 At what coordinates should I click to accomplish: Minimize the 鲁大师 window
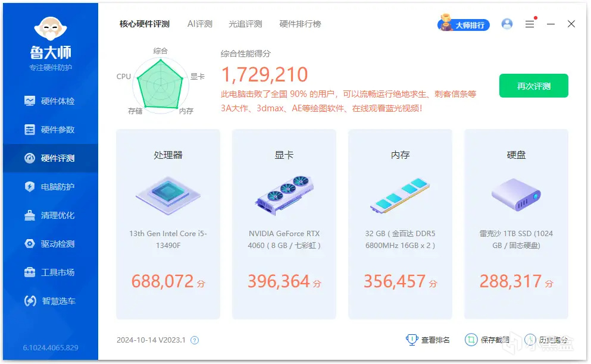pos(551,24)
